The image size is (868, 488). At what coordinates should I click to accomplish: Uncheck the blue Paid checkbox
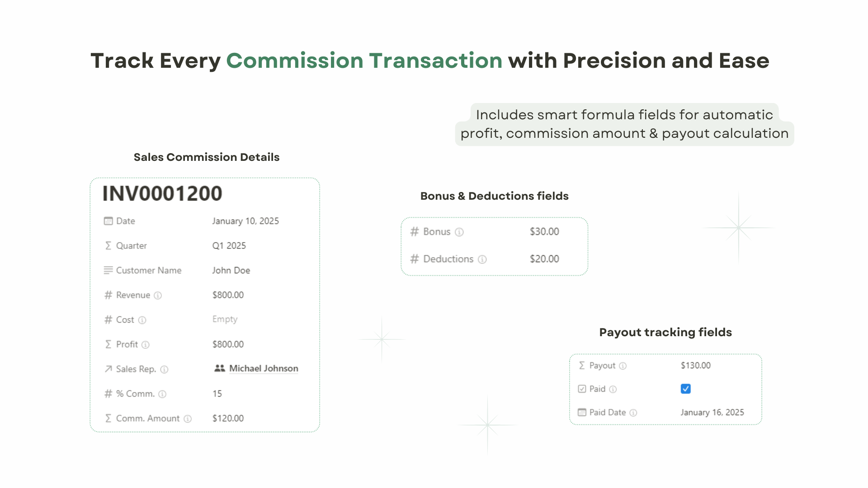tap(685, 389)
